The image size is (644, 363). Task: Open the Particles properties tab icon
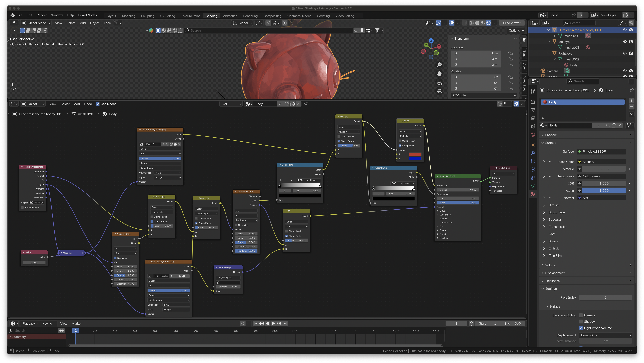533,161
